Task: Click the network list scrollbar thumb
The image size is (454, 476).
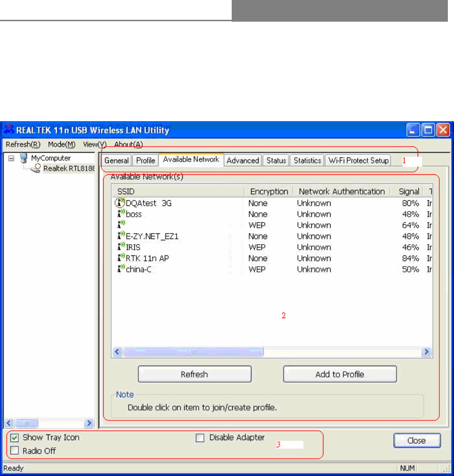Action: tap(193, 352)
